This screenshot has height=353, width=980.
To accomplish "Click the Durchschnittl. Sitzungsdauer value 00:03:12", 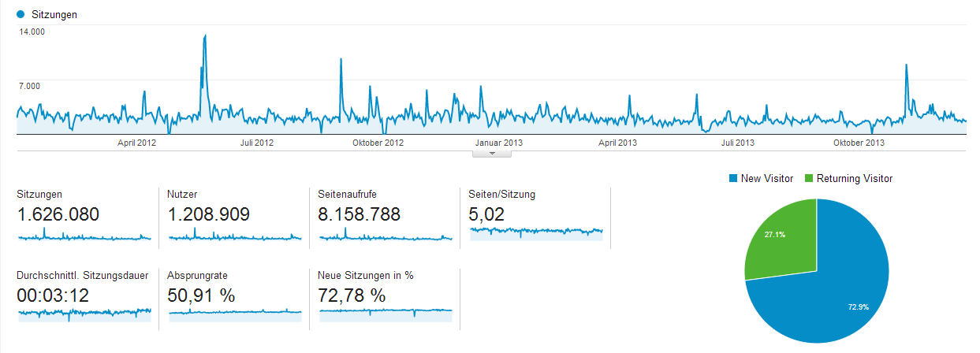I will click(53, 295).
